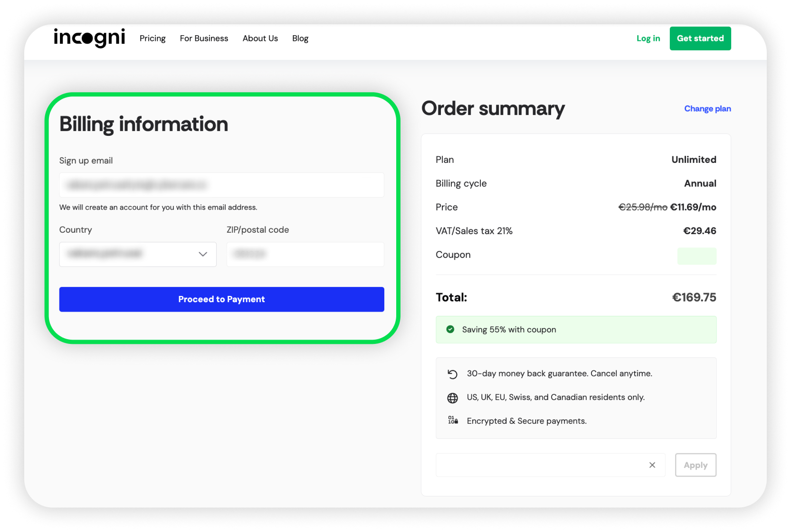Select the Total amount €169.75
The width and height of the screenshot is (791, 532).
694,297
